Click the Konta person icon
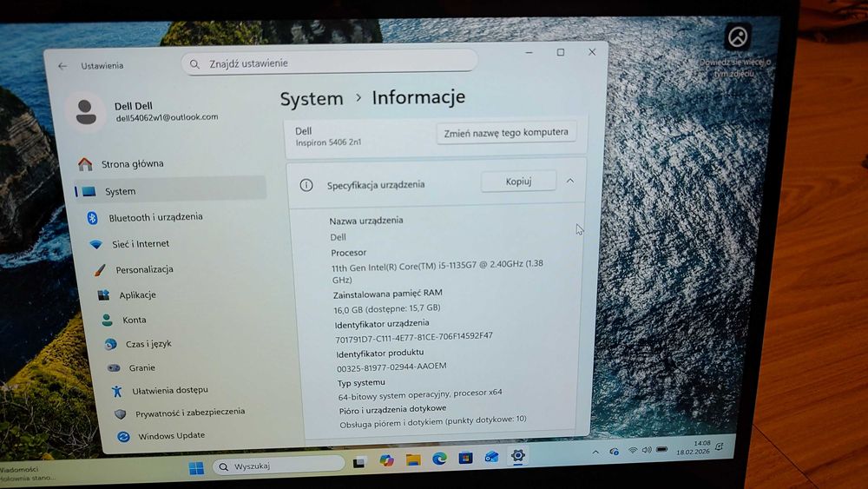 coord(108,320)
